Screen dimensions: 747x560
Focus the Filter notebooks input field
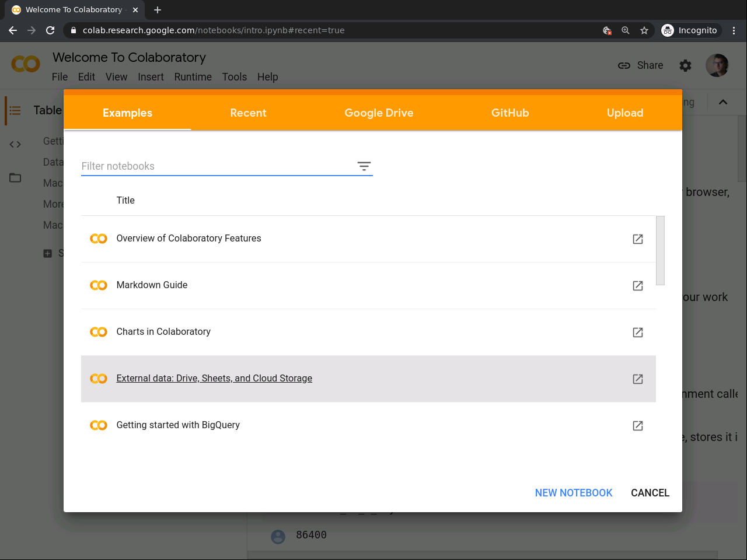click(216, 166)
